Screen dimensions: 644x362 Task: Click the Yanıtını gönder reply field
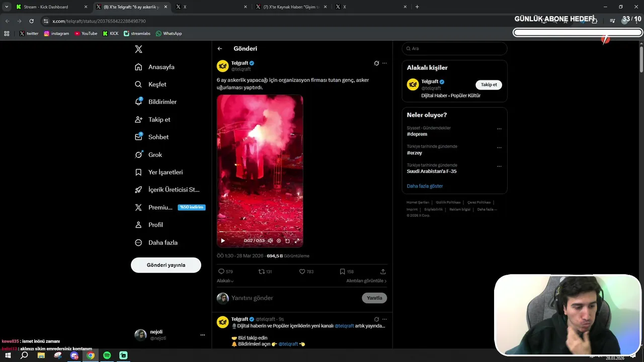[x=295, y=298]
